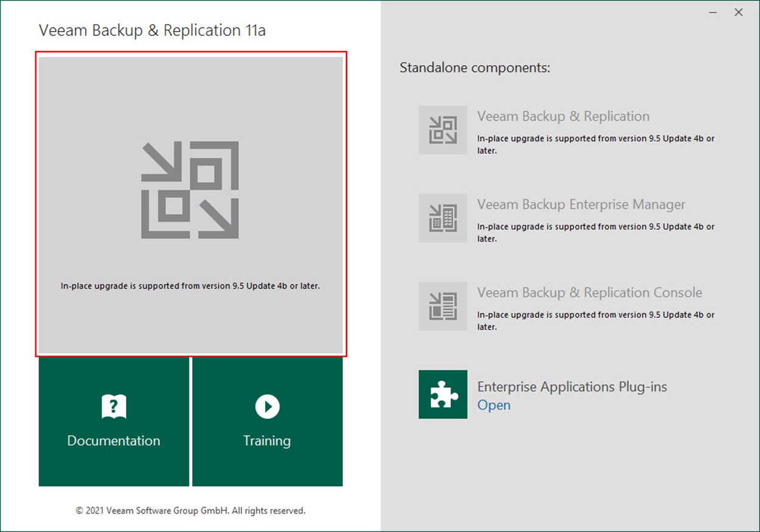Screen dimensions: 760x532
Task: Close the Veeam setup window
Action: 739,12
